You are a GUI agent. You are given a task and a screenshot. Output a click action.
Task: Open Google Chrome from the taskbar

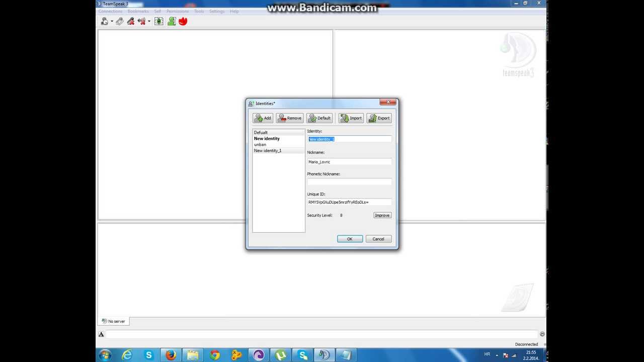coord(215,355)
